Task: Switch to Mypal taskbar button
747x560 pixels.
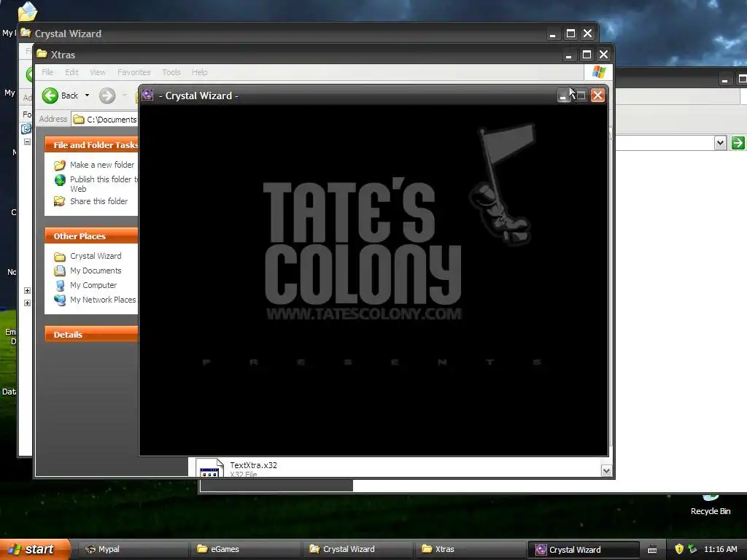Action: pos(133,549)
